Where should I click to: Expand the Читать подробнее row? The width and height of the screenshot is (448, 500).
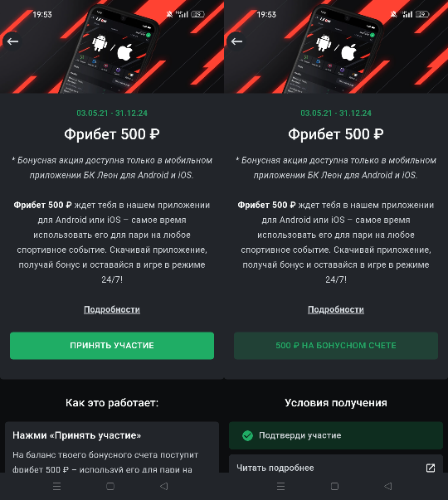coord(336,465)
